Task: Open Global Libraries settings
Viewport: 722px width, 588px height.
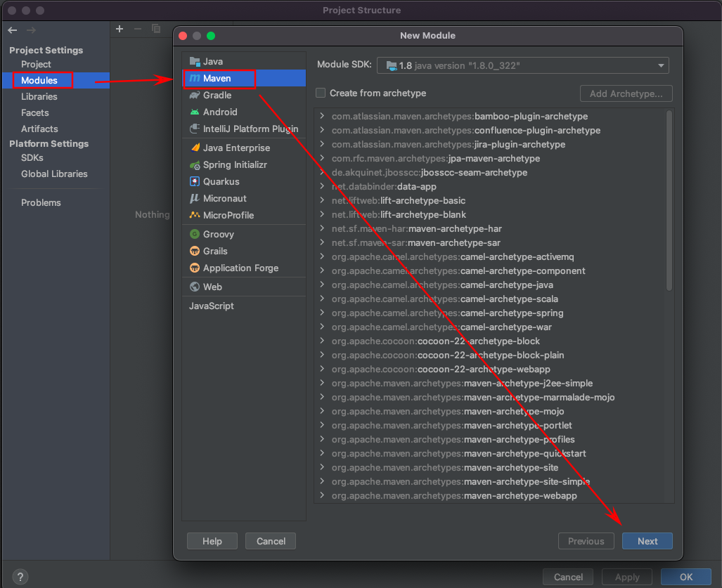Action: pyautogui.click(x=54, y=174)
